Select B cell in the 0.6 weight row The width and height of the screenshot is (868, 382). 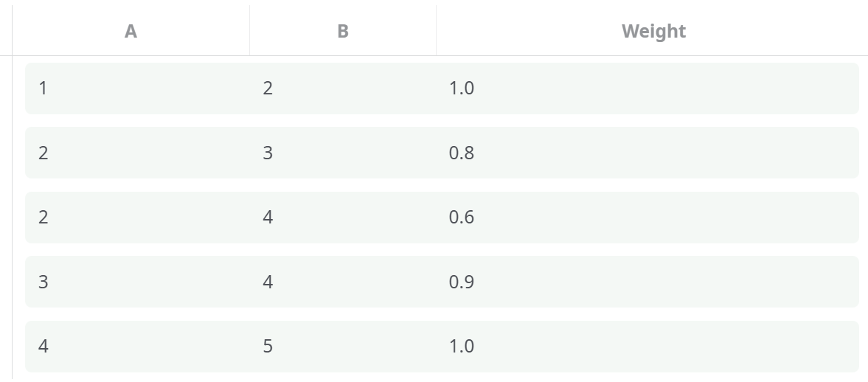click(x=268, y=218)
